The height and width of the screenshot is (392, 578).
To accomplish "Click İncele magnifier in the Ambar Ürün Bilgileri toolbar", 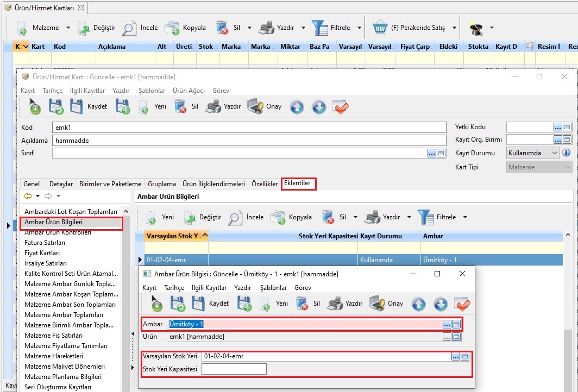I will pyautogui.click(x=235, y=217).
